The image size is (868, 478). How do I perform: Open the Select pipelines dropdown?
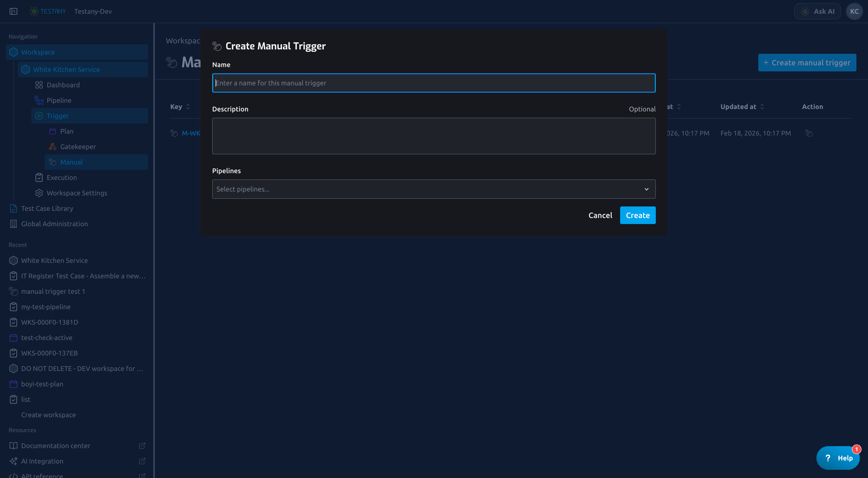coord(434,189)
